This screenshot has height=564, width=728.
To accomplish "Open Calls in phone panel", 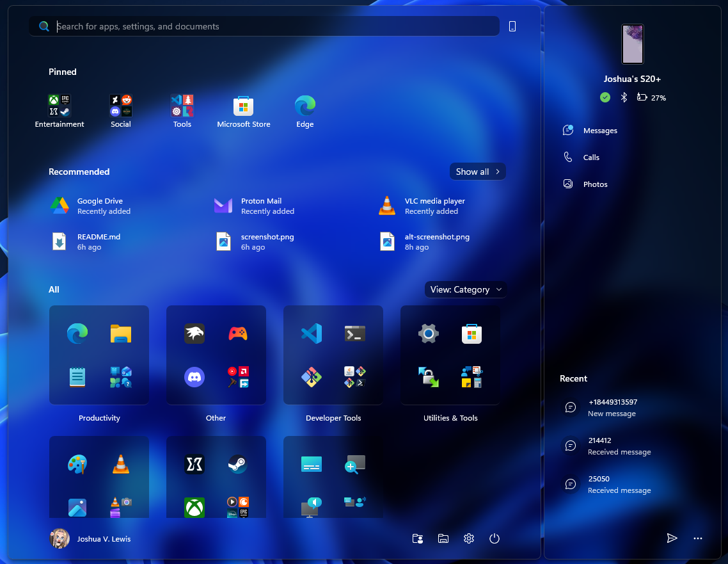I will [581, 157].
